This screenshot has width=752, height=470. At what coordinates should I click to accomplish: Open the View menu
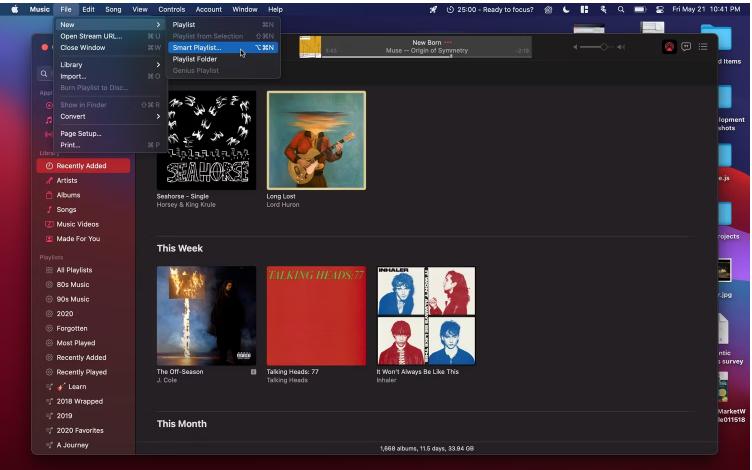click(140, 9)
